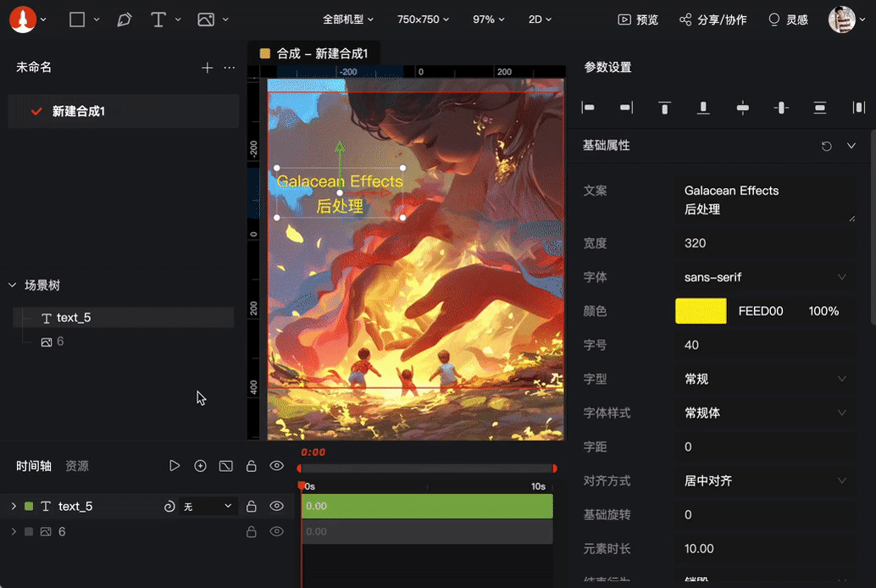Open the 750x750 canvas size dropdown
Viewport: 876px width, 588px height.
click(x=423, y=19)
